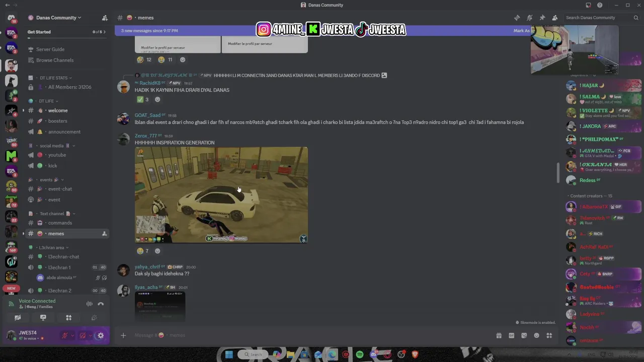Undeafen headphones in user panel
The image size is (644, 362).
pyautogui.click(x=83, y=335)
